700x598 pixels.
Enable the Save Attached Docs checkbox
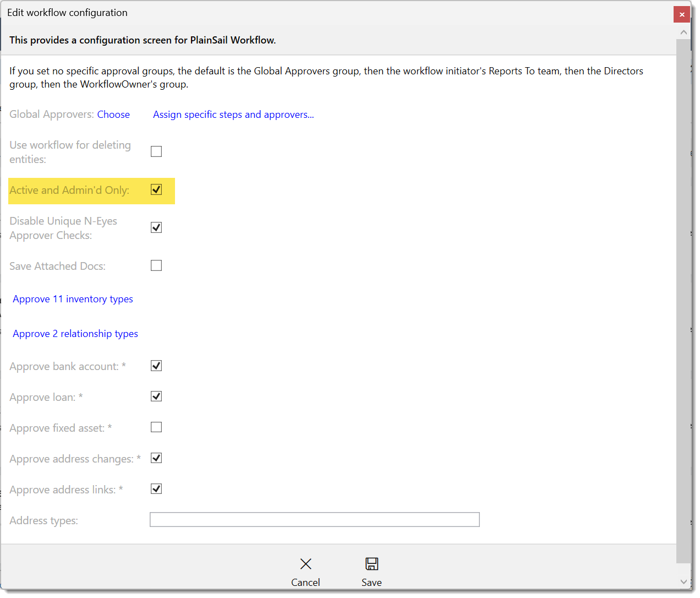click(x=156, y=265)
